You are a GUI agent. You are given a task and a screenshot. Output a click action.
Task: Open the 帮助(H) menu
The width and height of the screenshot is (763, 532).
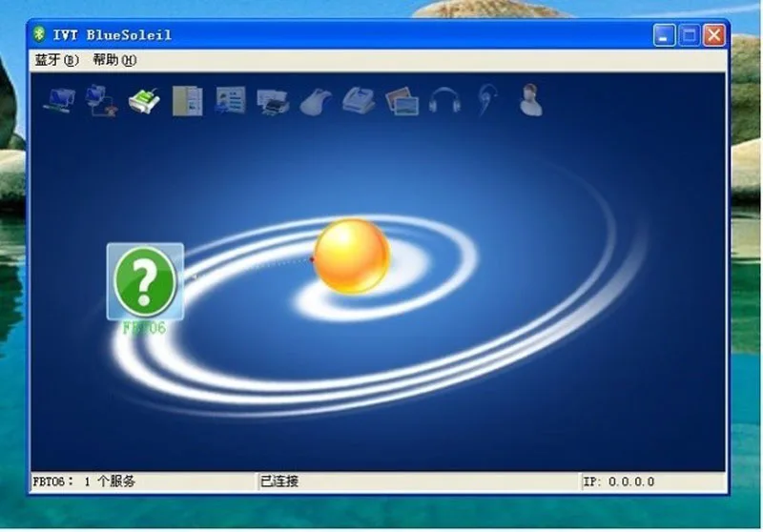tap(114, 60)
